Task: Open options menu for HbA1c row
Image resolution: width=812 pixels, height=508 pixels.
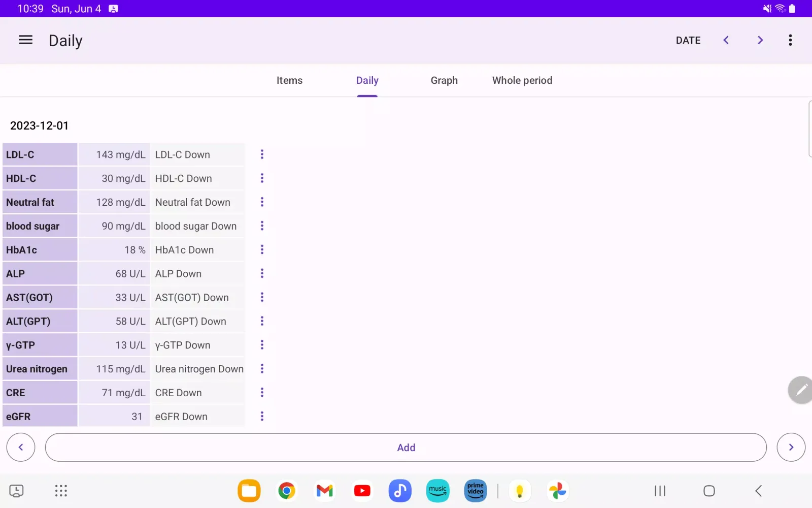Action: pyautogui.click(x=262, y=249)
